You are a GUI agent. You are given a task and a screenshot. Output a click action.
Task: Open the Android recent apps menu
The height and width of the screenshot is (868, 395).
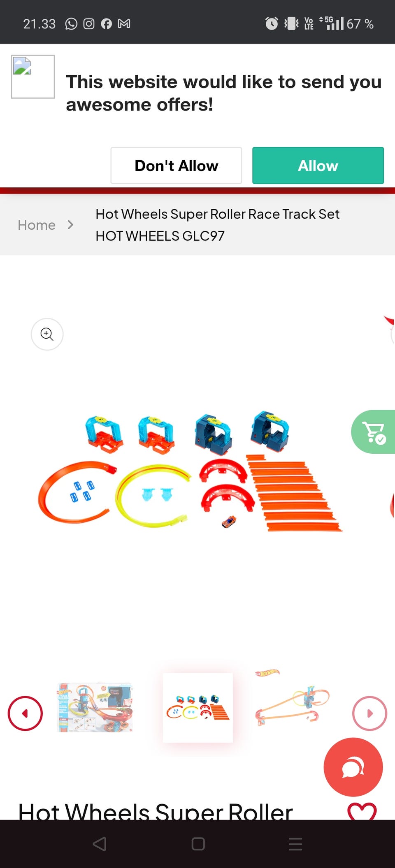[295, 844]
